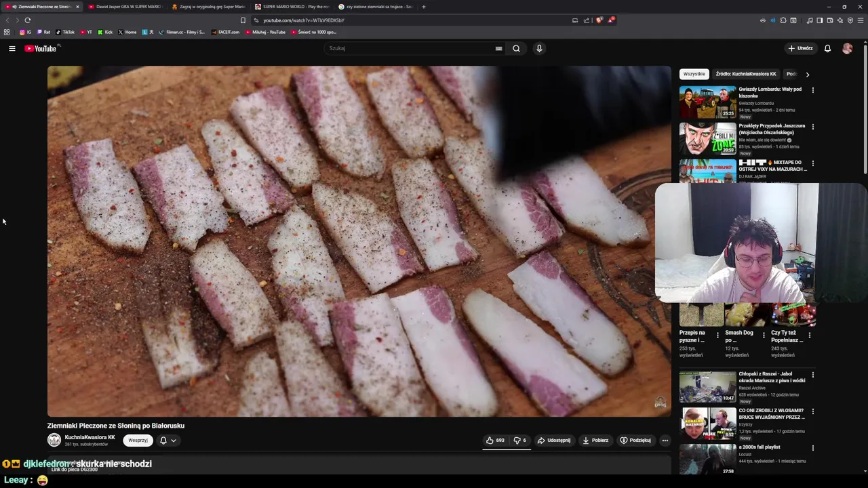
Task: Go back using the browser back arrow
Action: pyautogui.click(x=7, y=20)
